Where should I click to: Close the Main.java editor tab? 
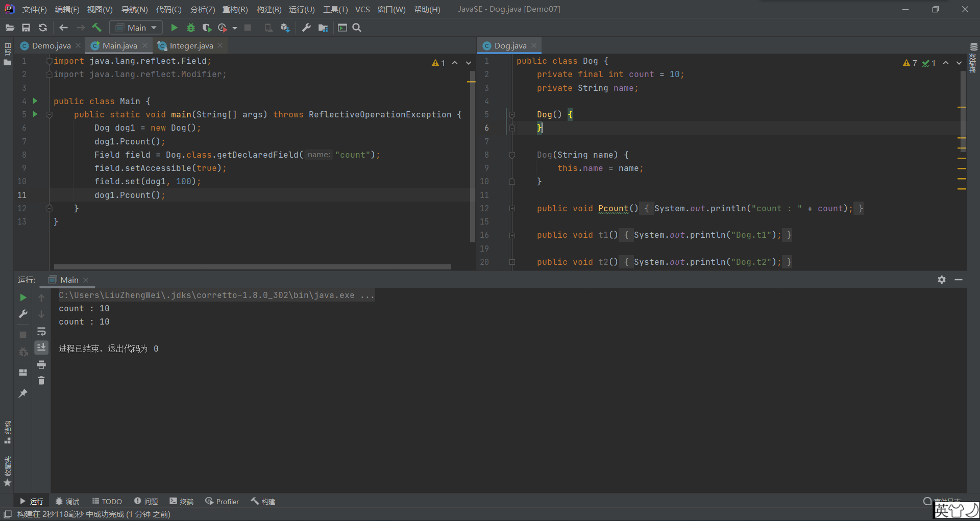145,45
